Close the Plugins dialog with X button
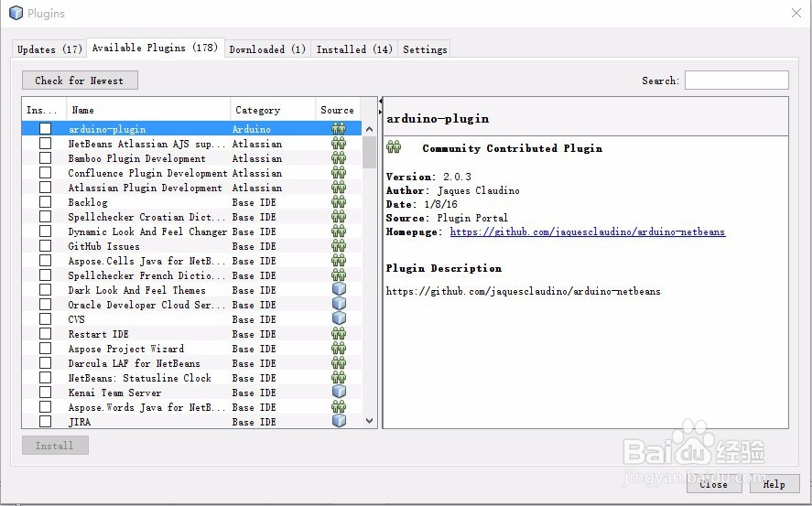The height and width of the screenshot is (506, 812). (x=796, y=13)
